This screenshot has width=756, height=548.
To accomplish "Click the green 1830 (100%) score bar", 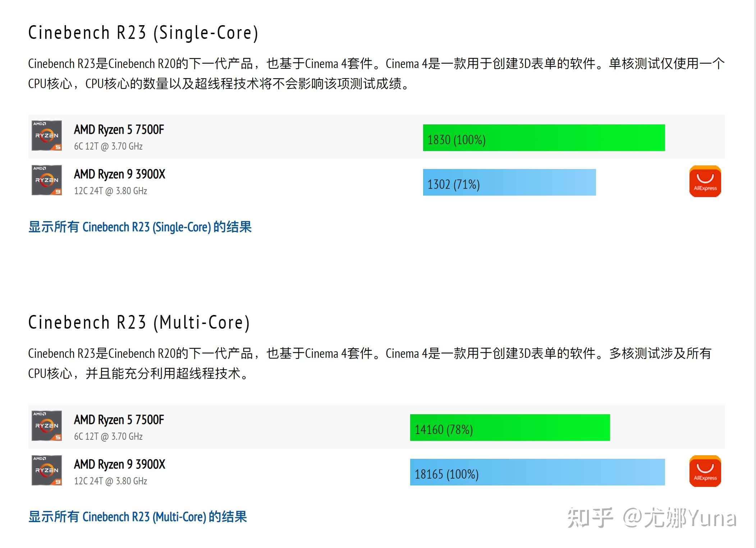I will [x=544, y=138].
